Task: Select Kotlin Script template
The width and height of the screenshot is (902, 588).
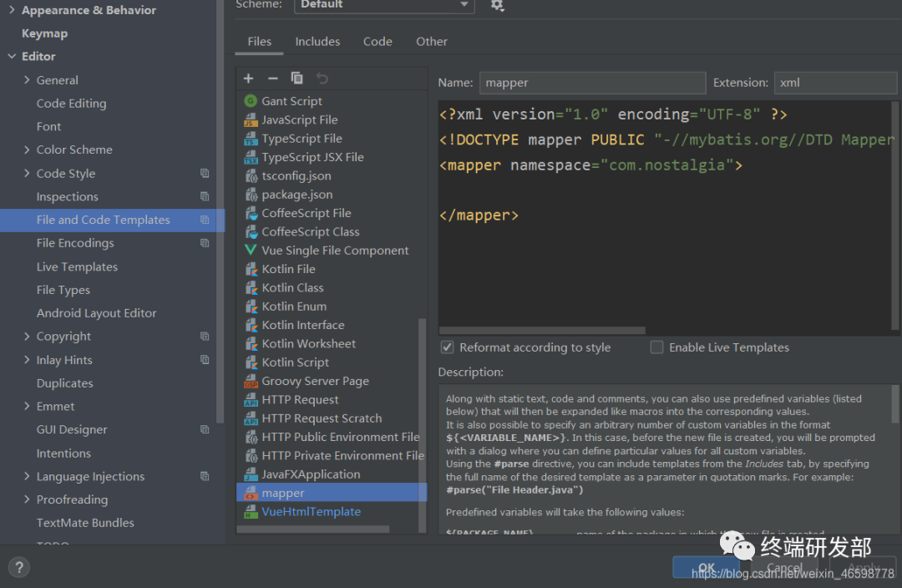Action: [x=295, y=362]
